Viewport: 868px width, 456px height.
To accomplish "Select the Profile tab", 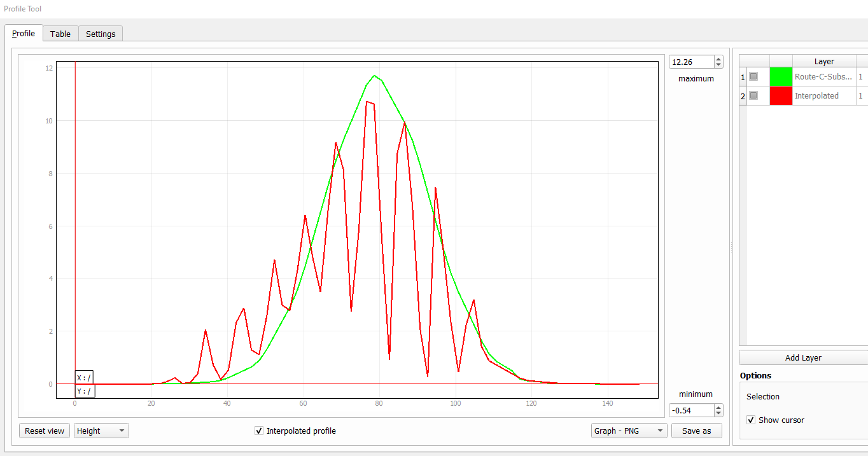I will tap(24, 33).
